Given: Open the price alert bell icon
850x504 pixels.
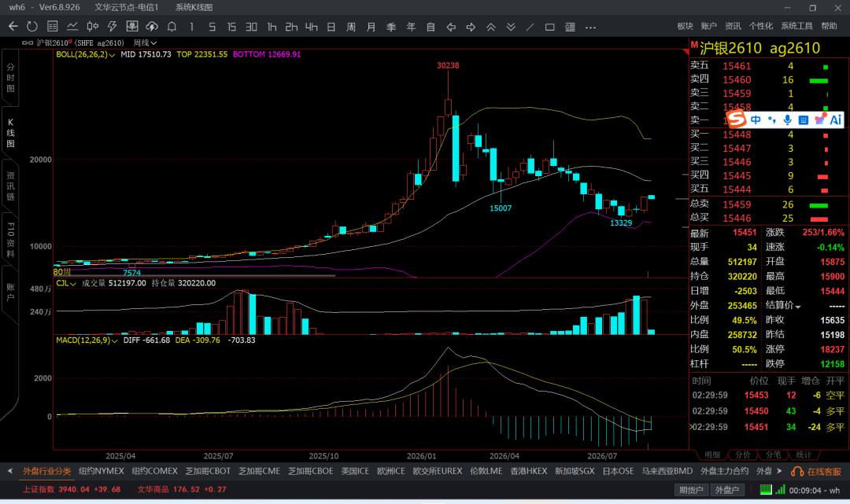Looking at the screenshot, I should (172, 27).
